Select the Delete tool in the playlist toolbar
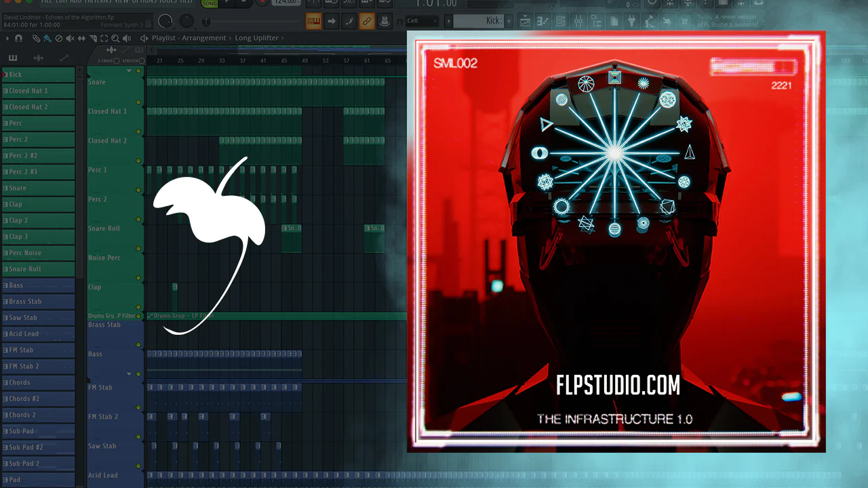This screenshot has height=488, width=868. (58, 38)
